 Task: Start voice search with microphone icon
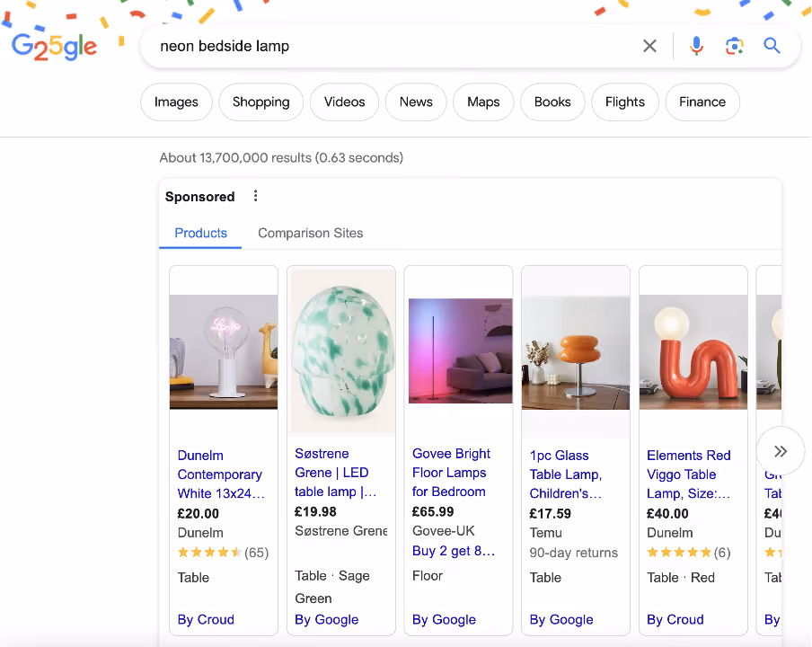[x=696, y=46]
